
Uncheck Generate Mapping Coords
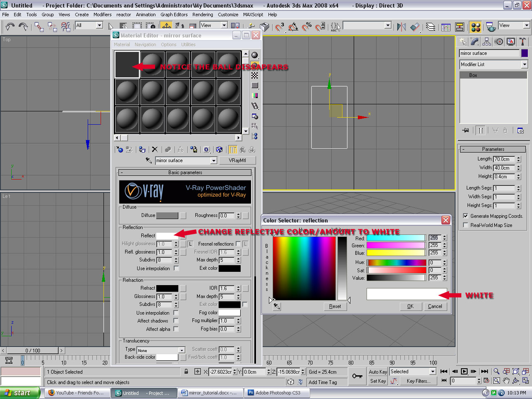coord(465,216)
